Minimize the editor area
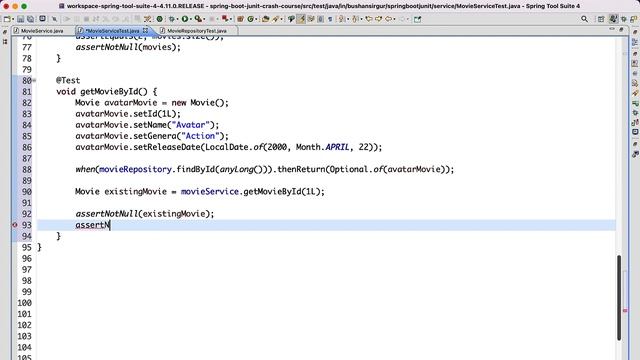 [x=612, y=29]
